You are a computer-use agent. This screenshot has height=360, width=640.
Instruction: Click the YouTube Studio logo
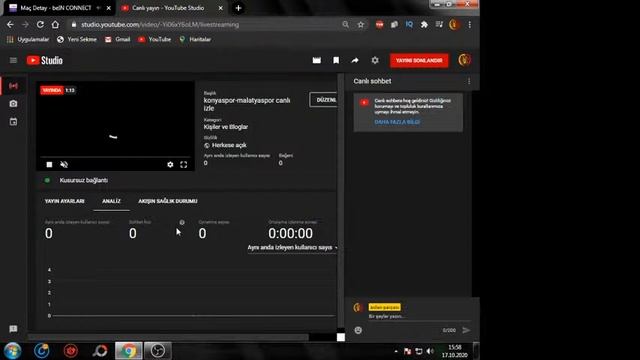[x=45, y=60]
